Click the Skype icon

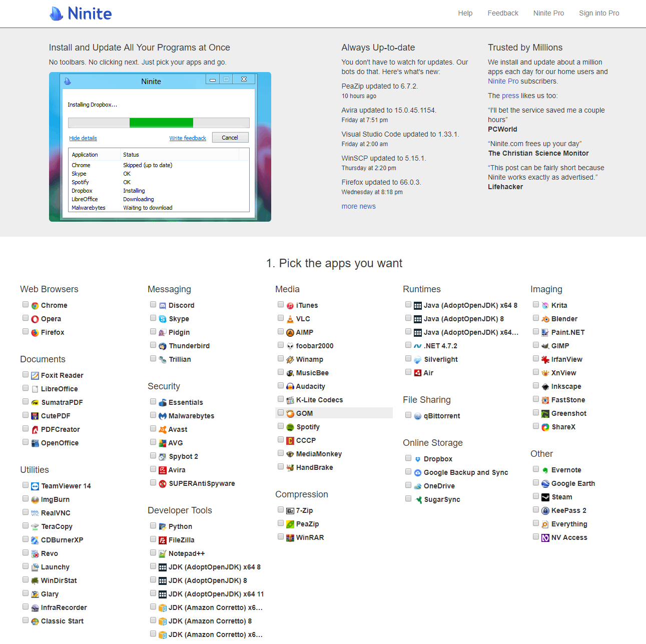click(163, 319)
